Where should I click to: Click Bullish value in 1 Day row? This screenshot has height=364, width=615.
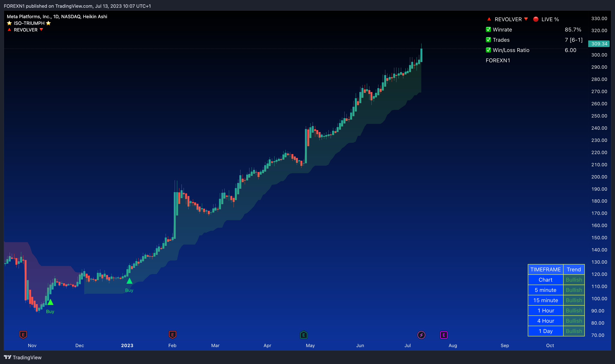(574, 331)
